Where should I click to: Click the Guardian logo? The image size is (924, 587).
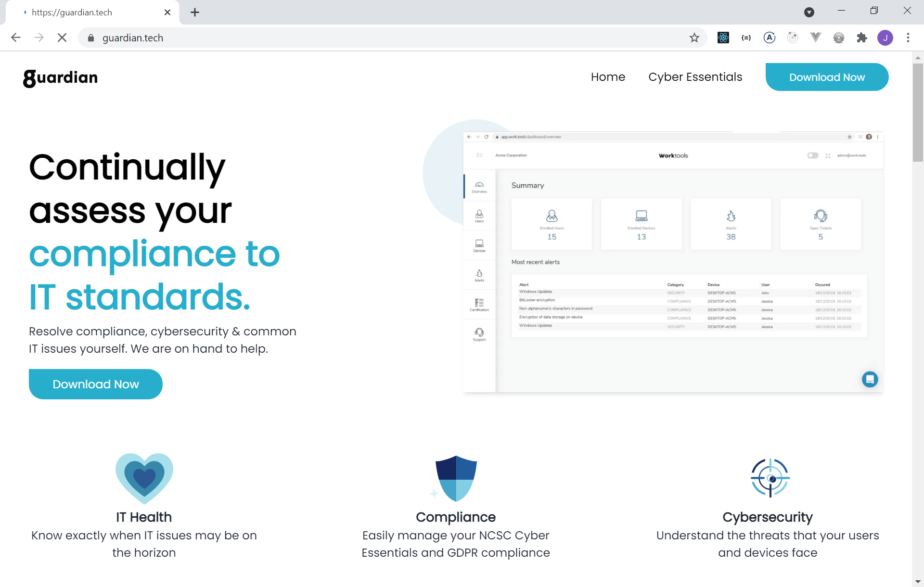point(61,77)
